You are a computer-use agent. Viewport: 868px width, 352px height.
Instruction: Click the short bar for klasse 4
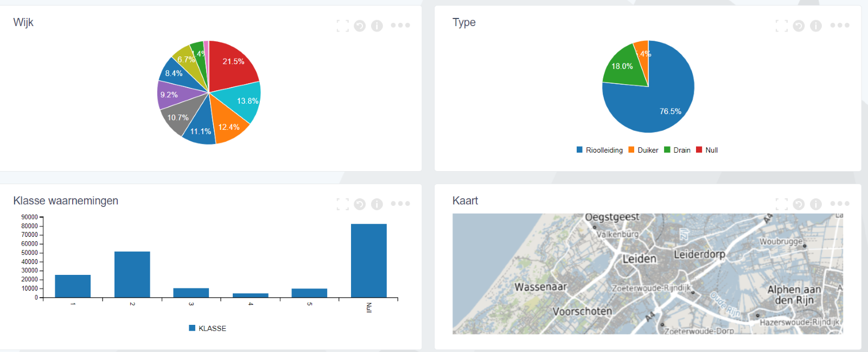251,296
